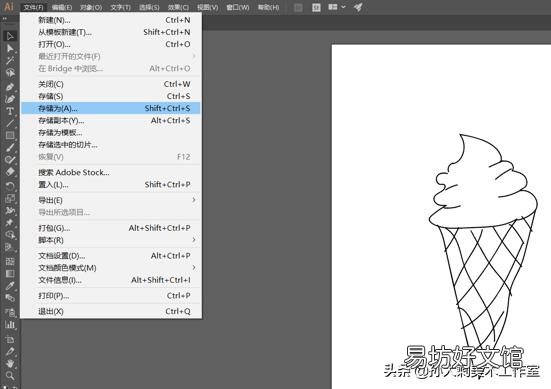Select the Blend tool
The image size is (551, 389).
10,298
